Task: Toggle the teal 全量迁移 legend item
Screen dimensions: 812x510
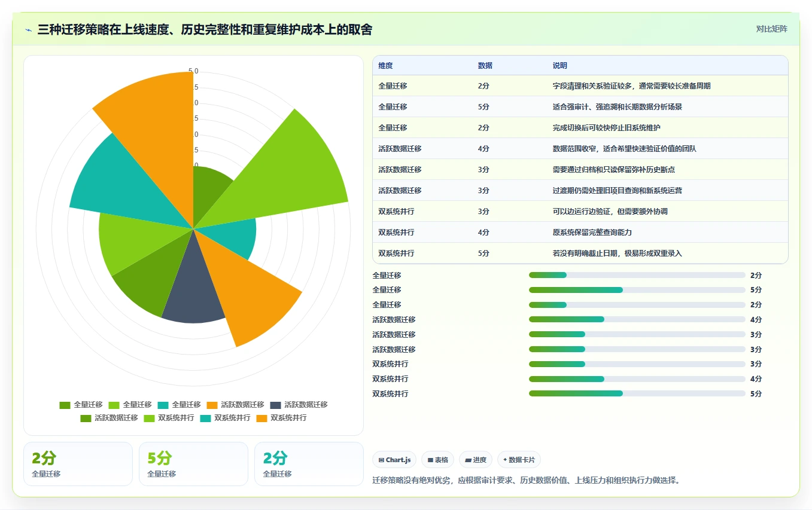Action: click(x=179, y=405)
